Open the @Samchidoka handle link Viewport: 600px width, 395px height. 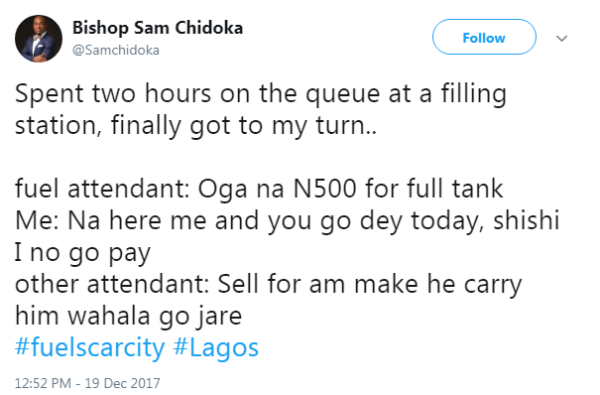pyautogui.click(x=116, y=50)
